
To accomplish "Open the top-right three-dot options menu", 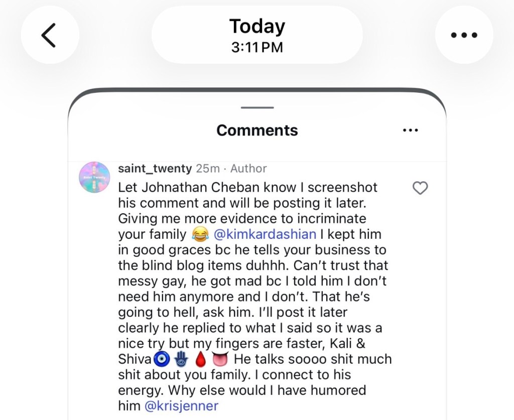I will [x=464, y=35].
